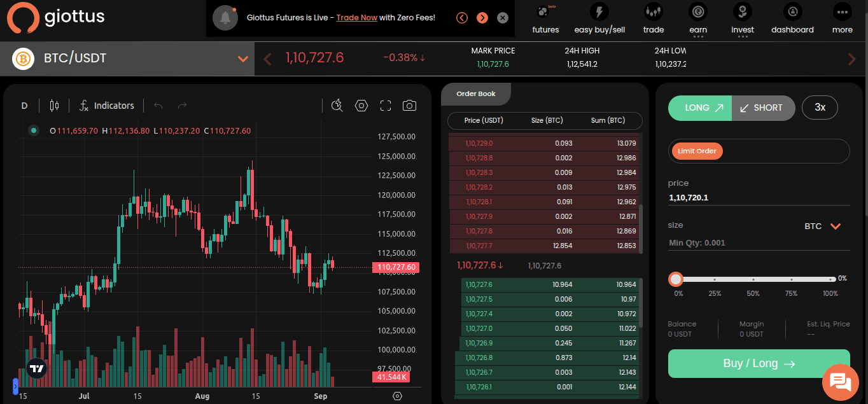Change chart interval D
Viewport: 868px width, 404px height.
coord(25,106)
